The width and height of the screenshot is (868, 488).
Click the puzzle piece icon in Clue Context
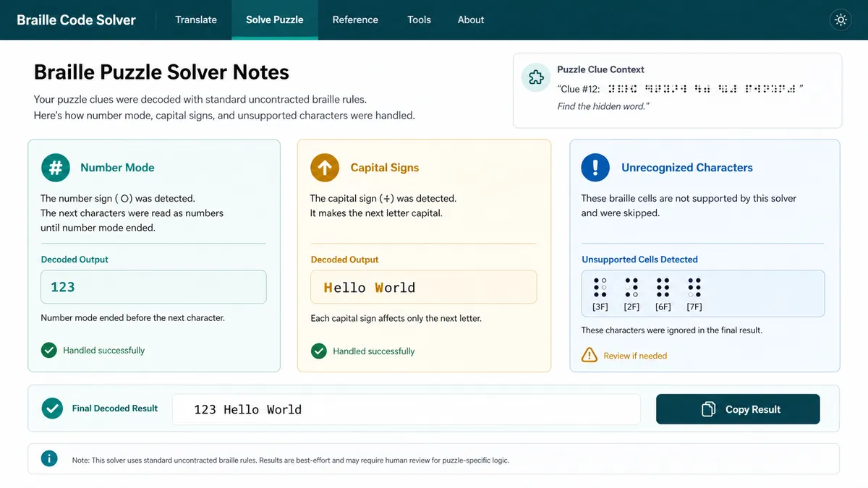pos(536,77)
